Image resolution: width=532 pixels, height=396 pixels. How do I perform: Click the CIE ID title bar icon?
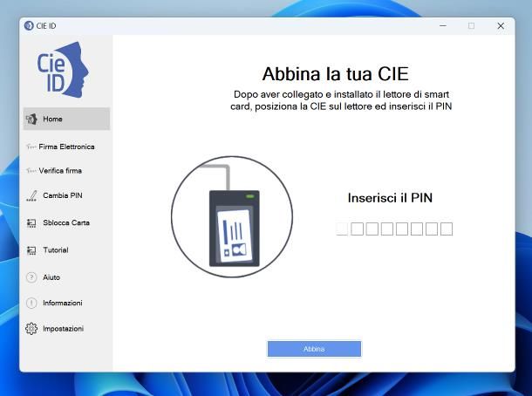pos(29,26)
